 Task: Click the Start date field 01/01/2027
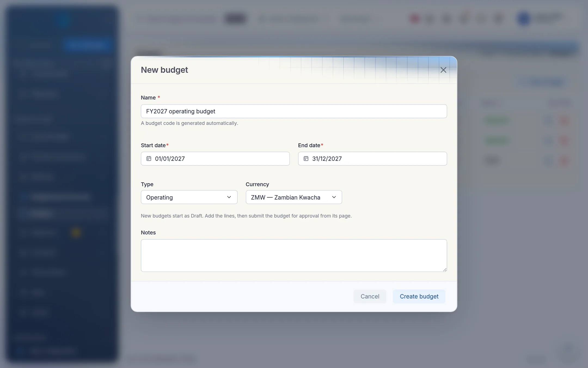click(215, 159)
